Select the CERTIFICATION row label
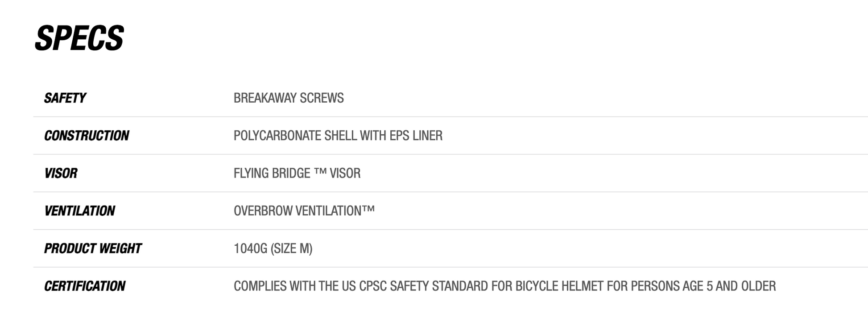868x318 pixels. (x=85, y=286)
